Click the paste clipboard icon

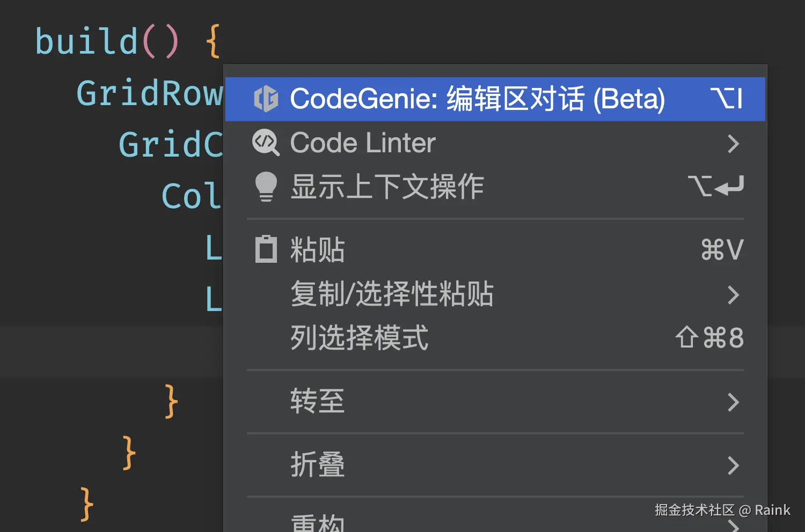click(x=266, y=249)
